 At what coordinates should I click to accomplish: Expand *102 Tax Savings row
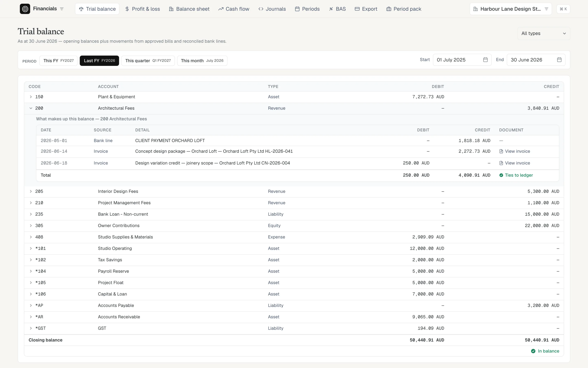tap(31, 260)
